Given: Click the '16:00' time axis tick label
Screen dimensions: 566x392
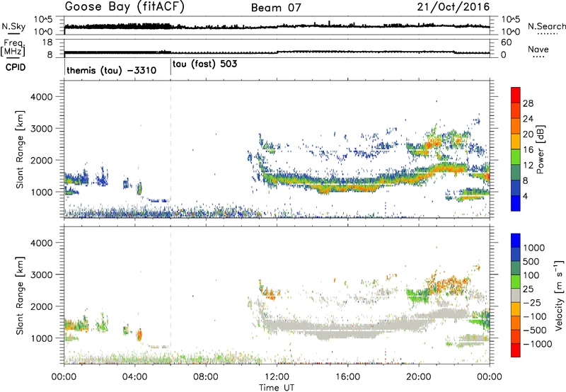Looking at the screenshot, I should pyautogui.click(x=347, y=377).
